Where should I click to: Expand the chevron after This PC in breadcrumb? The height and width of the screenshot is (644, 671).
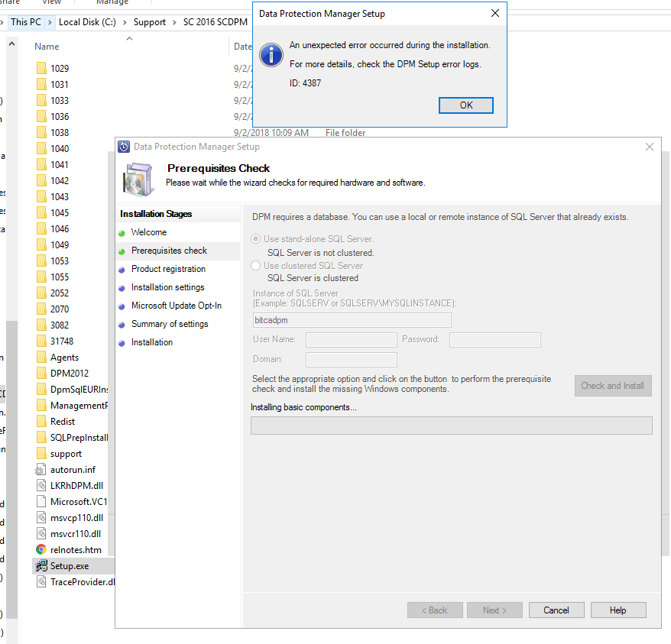pos(50,22)
